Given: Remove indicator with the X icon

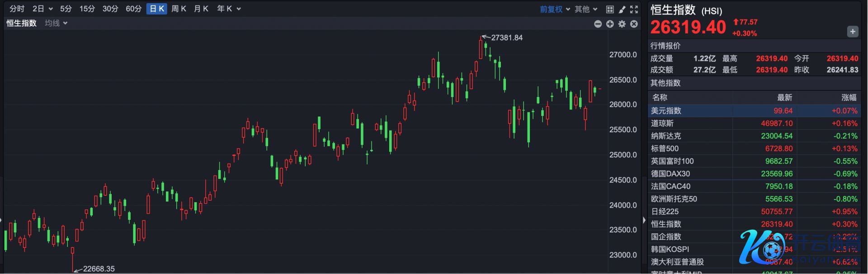Looking at the screenshot, I should tap(634, 24).
